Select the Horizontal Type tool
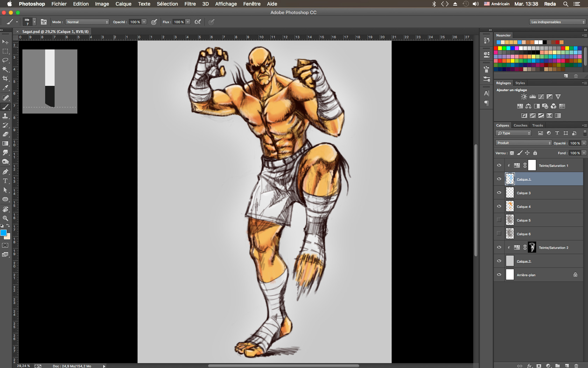The height and width of the screenshot is (368, 588). (x=5, y=181)
